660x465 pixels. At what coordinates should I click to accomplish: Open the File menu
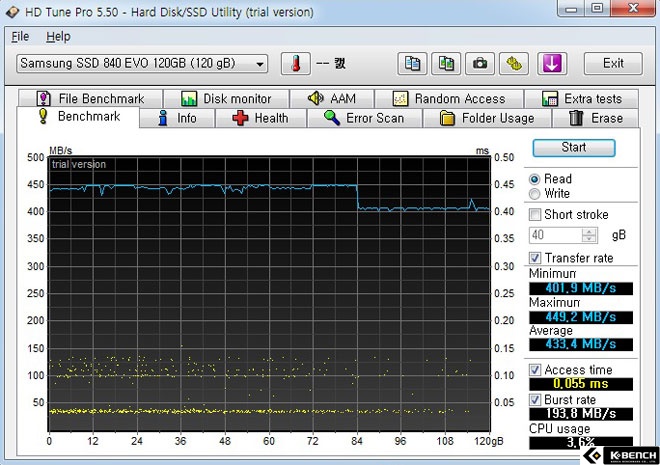(20, 37)
